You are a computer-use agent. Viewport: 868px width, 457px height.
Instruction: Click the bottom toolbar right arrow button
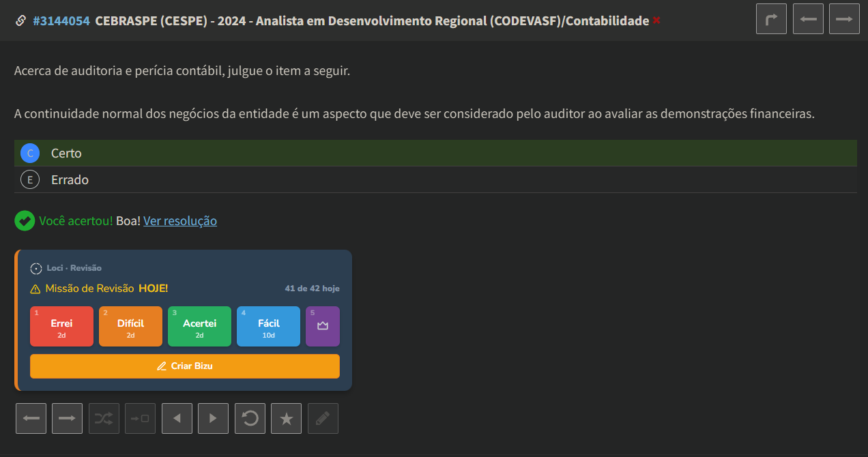(67, 418)
